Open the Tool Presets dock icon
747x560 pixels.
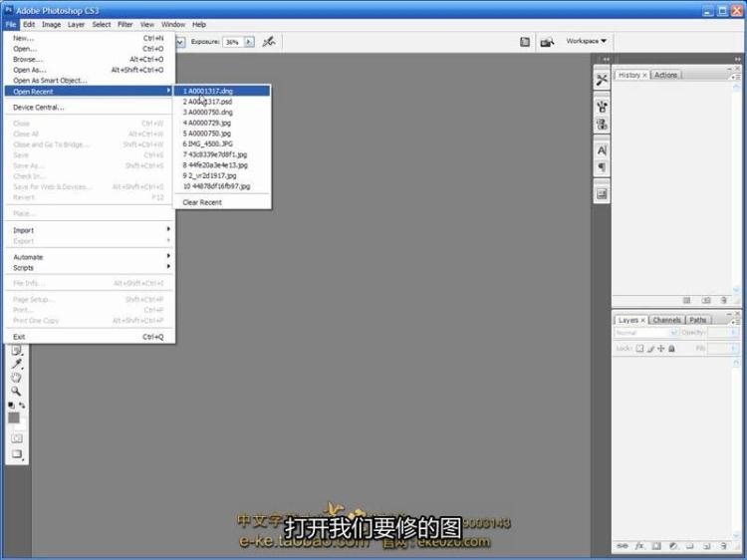[602, 80]
